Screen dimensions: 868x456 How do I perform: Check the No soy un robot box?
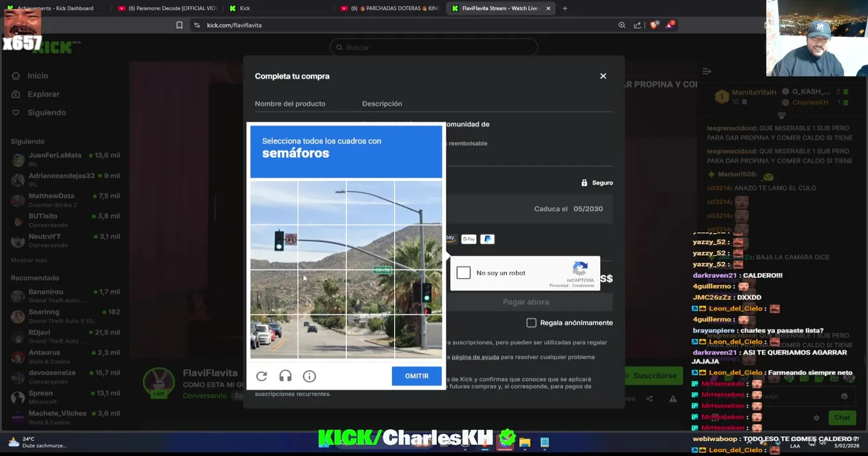[x=463, y=273]
